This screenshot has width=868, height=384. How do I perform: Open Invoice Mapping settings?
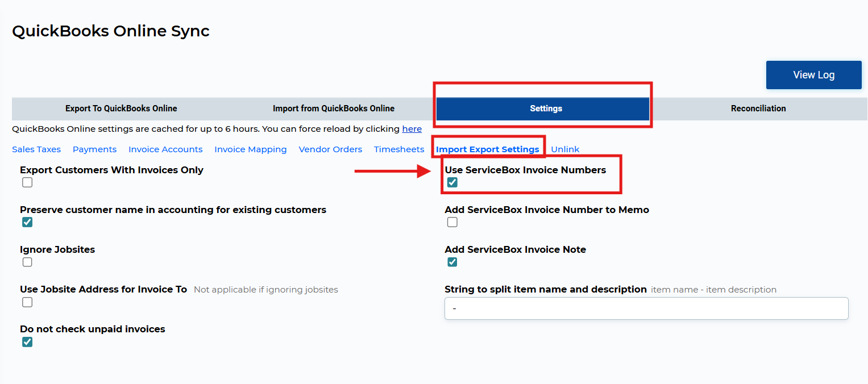pos(250,149)
